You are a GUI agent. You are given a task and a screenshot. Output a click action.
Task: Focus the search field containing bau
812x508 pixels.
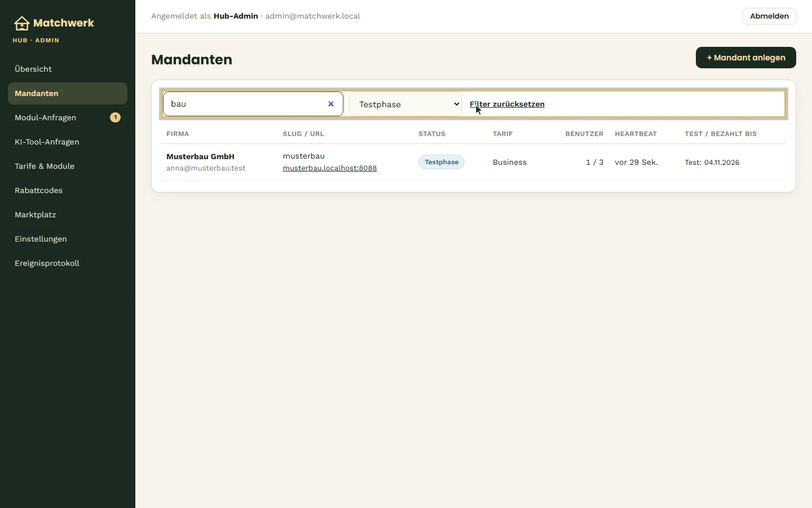[x=253, y=104]
